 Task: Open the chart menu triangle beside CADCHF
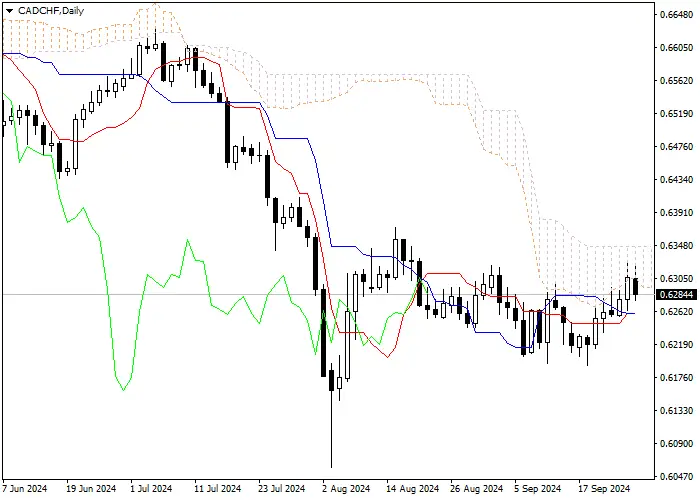pyautogui.click(x=9, y=11)
